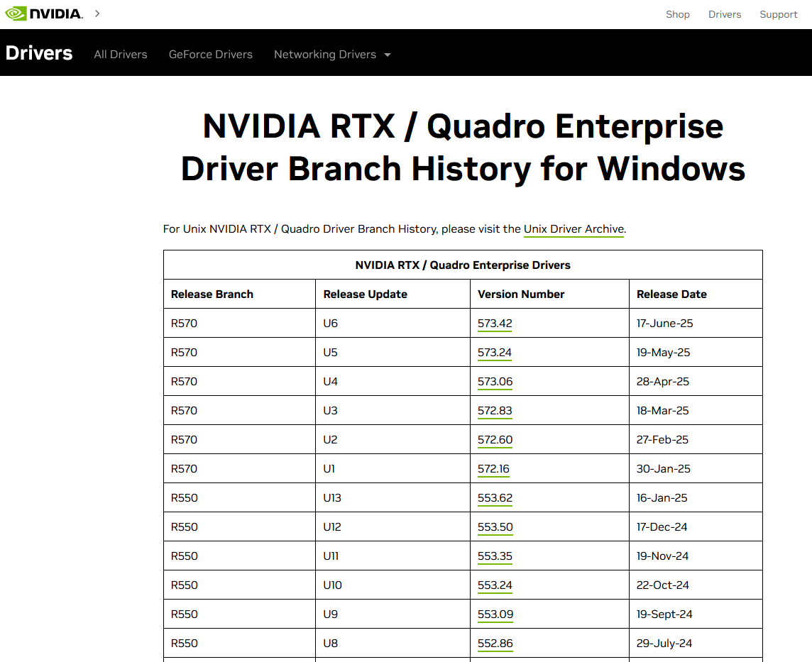Click the date 17-June-25
The width and height of the screenshot is (812, 662).
(664, 324)
